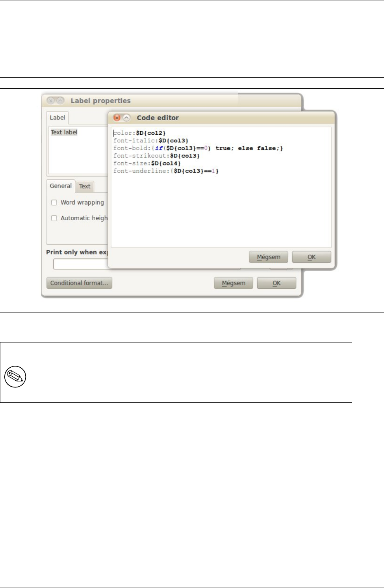This screenshot has height=588, width=384.
Task: Click the font-underline code line
Action: 166,171
